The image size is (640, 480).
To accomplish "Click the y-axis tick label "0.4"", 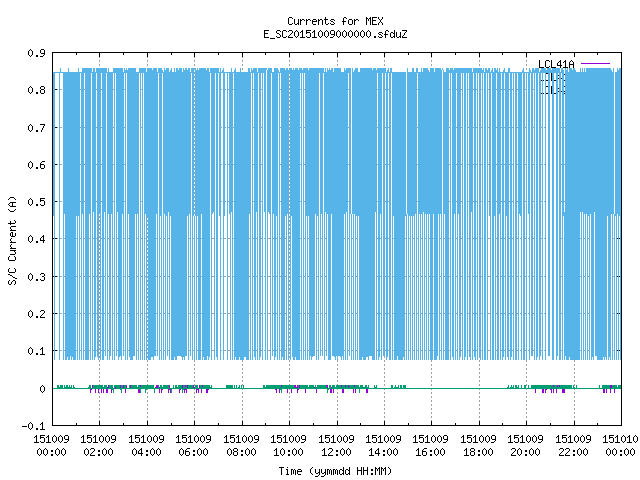I will 36,239.
